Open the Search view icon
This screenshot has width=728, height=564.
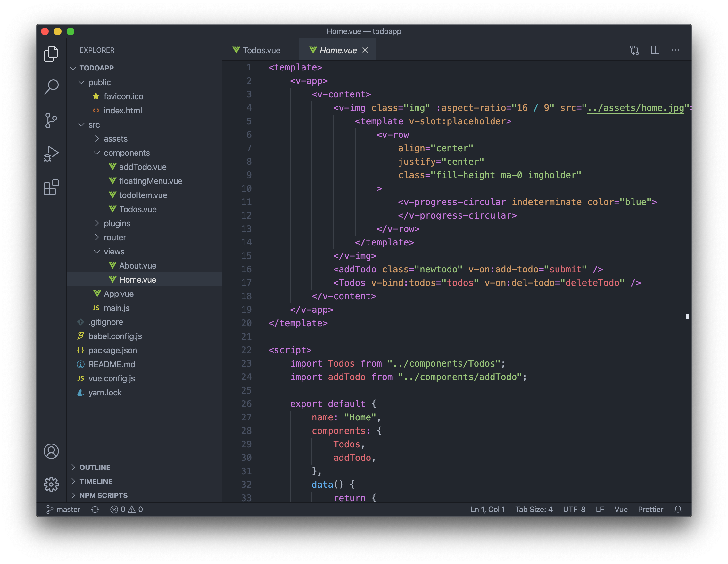click(x=51, y=87)
